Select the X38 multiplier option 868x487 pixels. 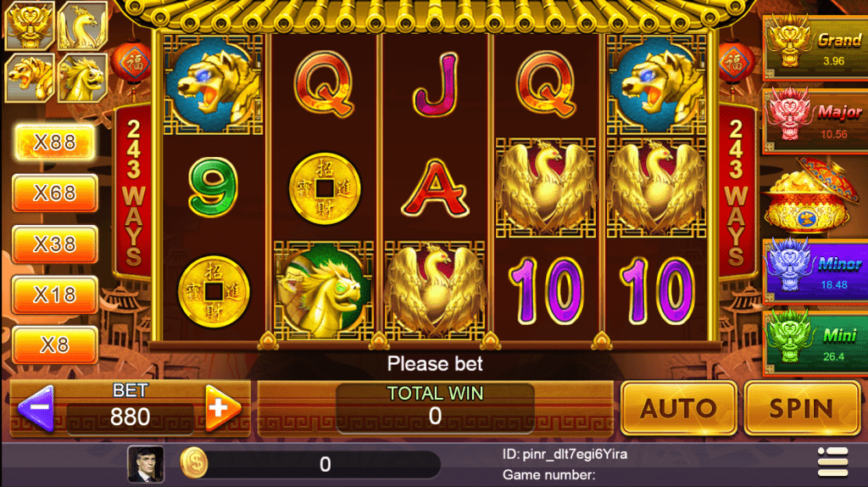(55, 243)
